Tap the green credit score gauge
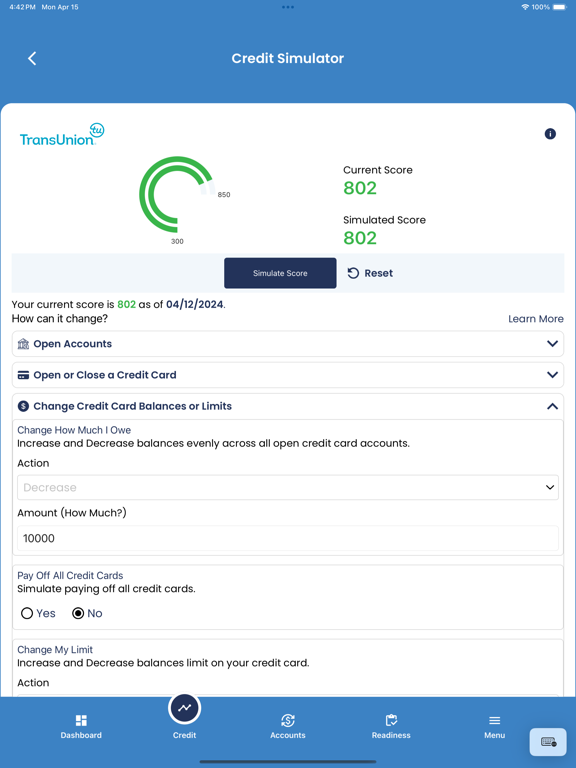This screenshot has width=576, height=768. [x=176, y=194]
